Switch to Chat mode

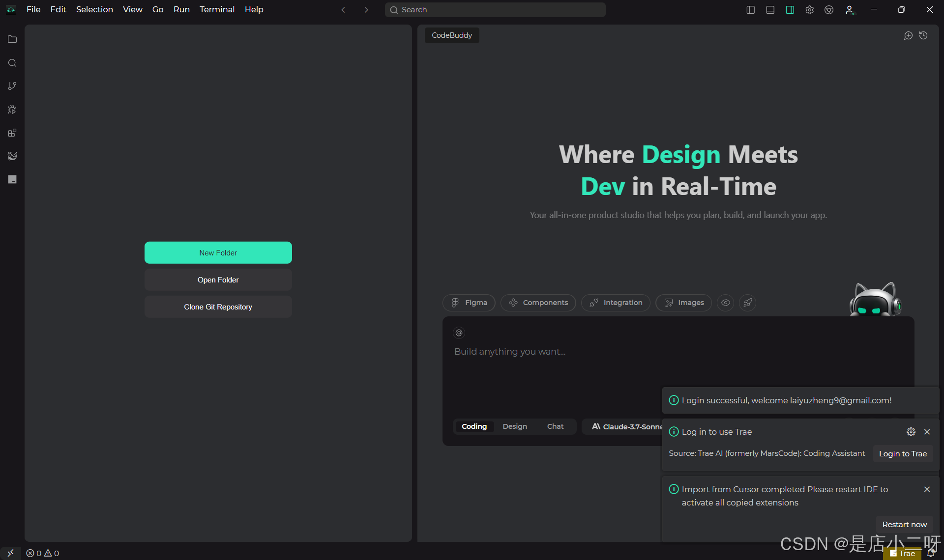pyautogui.click(x=555, y=426)
